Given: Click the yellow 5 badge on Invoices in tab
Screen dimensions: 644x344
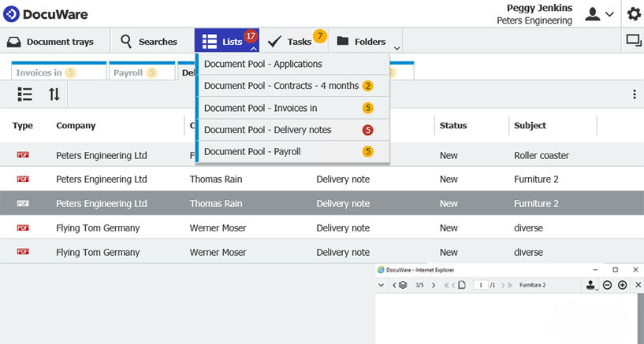Looking at the screenshot, I should pyautogui.click(x=70, y=72).
